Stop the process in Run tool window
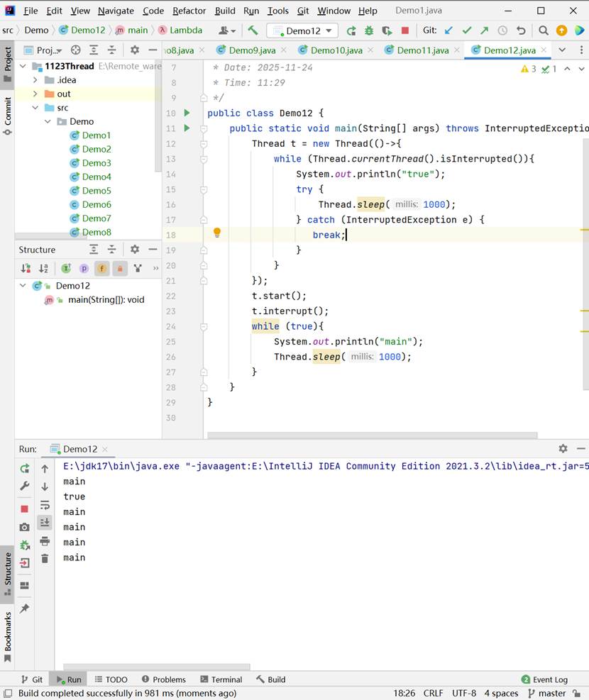Screen dimensions: 589x700 click(x=25, y=509)
